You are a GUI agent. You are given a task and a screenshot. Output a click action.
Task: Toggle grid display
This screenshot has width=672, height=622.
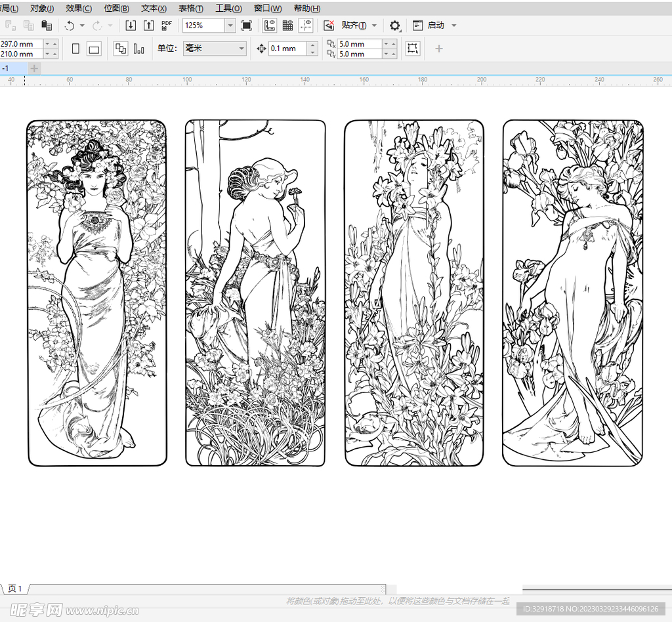coord(287,26)
